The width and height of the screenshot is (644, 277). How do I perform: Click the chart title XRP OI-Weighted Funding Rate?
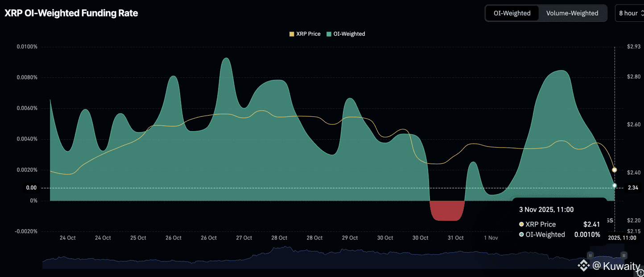[71, 13]
